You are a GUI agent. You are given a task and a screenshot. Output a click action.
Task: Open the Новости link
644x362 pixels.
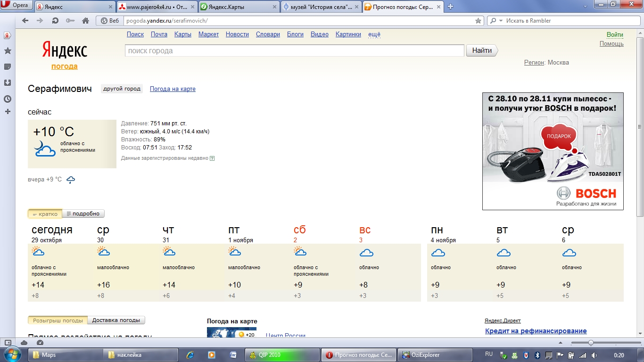click(x=237, y=34)
